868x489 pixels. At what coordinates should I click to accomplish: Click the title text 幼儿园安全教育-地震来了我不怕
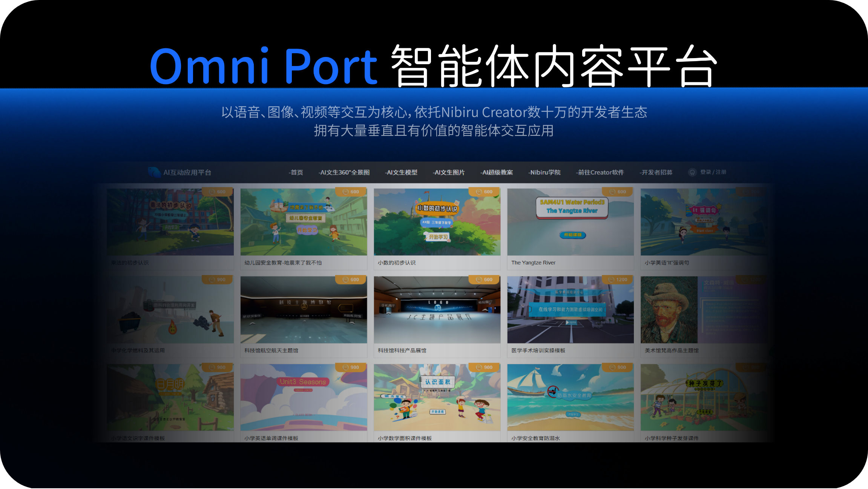click(283, 263)
